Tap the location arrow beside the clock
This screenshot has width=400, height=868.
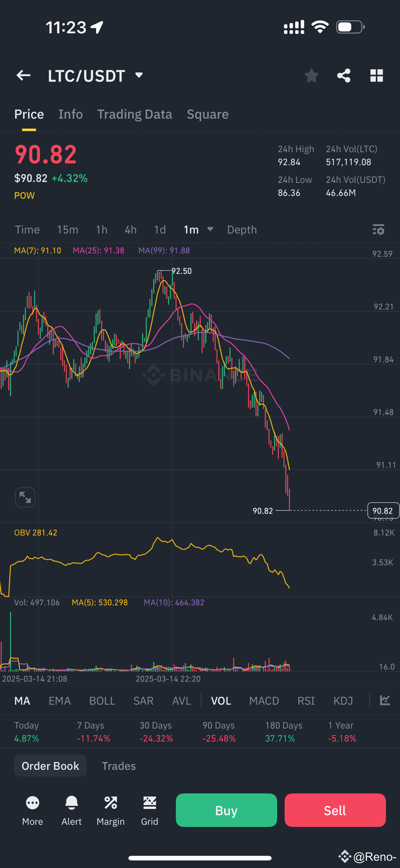coord(97,28)
